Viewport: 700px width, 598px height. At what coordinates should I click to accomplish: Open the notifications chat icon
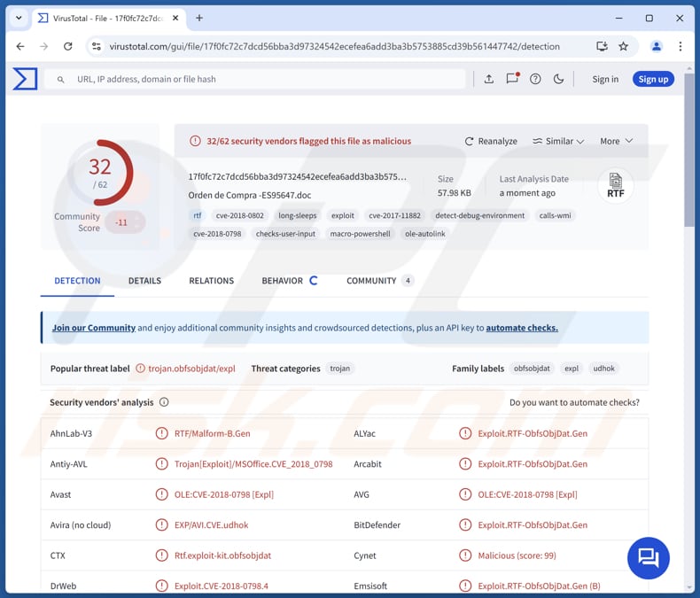[512, 79]
